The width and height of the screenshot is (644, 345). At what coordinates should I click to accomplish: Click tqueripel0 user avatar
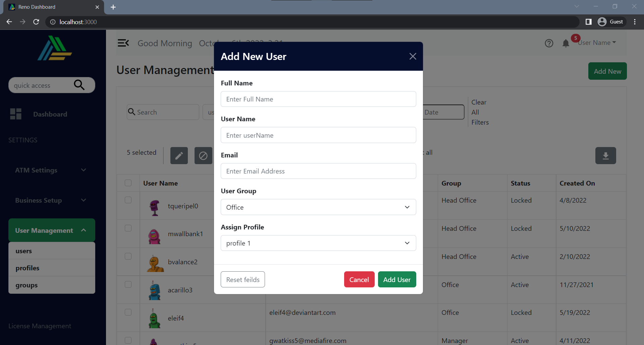tap(154, 208)
